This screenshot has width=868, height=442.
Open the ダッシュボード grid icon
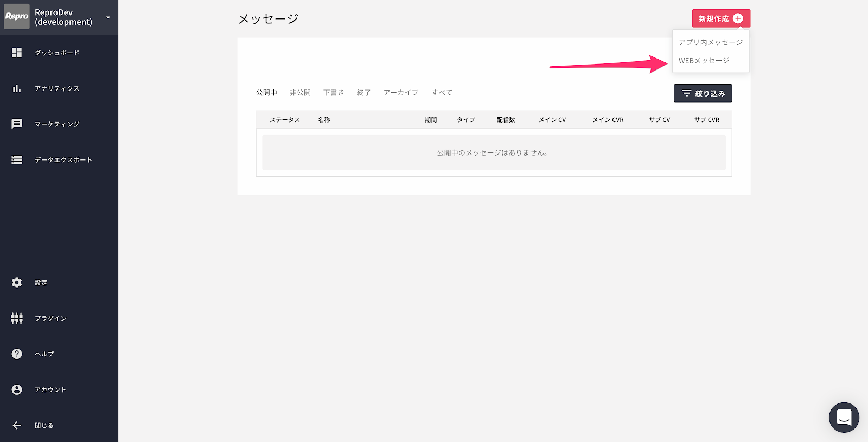[17, 53]
